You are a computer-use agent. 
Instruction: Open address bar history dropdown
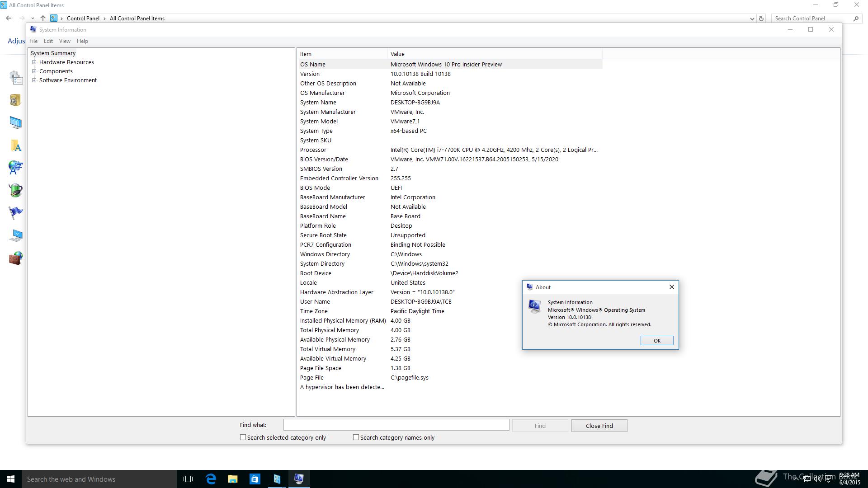click(x=752, y=19)
